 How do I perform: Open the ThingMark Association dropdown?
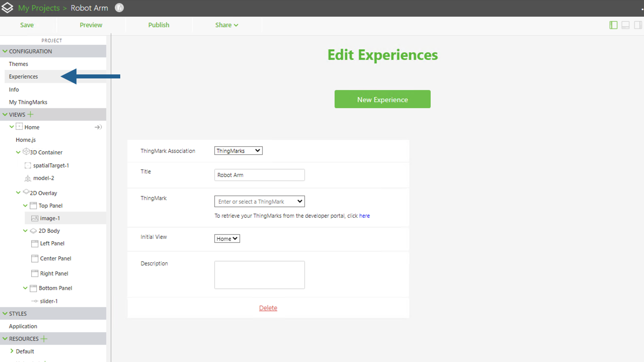click(238, 151)
